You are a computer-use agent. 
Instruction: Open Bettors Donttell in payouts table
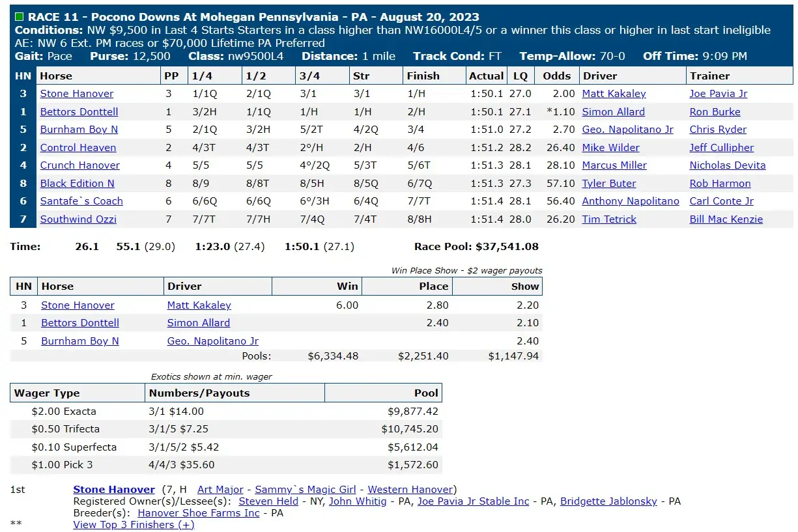(x=80, y=323)
